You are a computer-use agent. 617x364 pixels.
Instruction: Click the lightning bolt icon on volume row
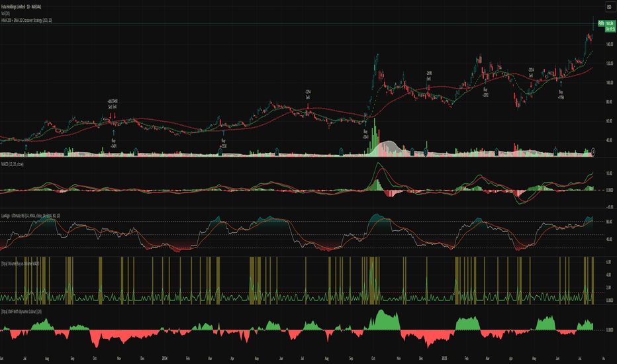[x=593, y=152]
